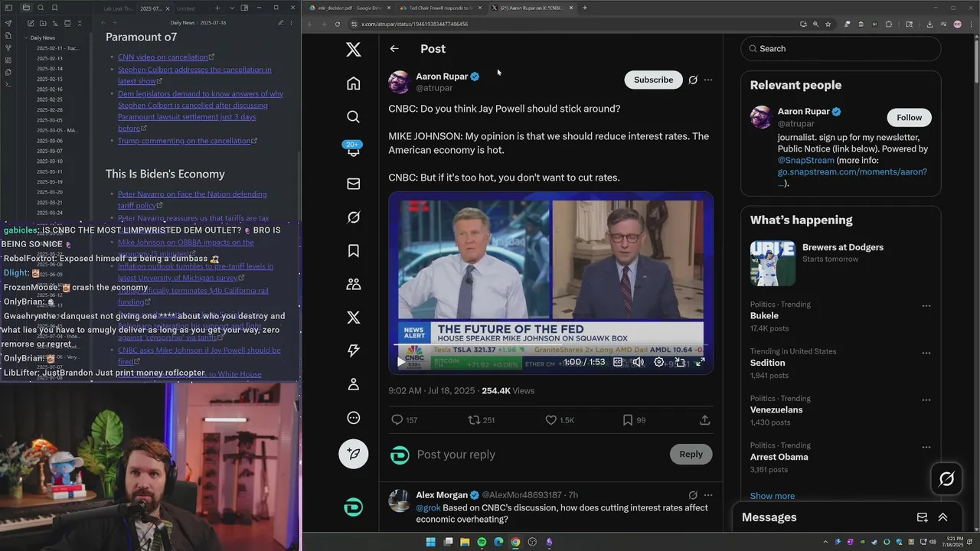Open Obsidian tab list dropdown
The height and width of the screenshot is (551, 980).
tap(231, 8)
